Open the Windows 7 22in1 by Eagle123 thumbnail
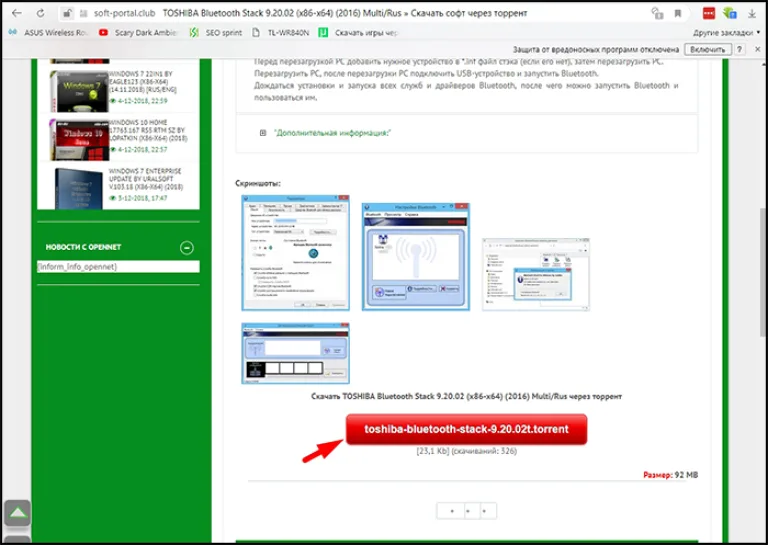 click(x=80, y=92)
